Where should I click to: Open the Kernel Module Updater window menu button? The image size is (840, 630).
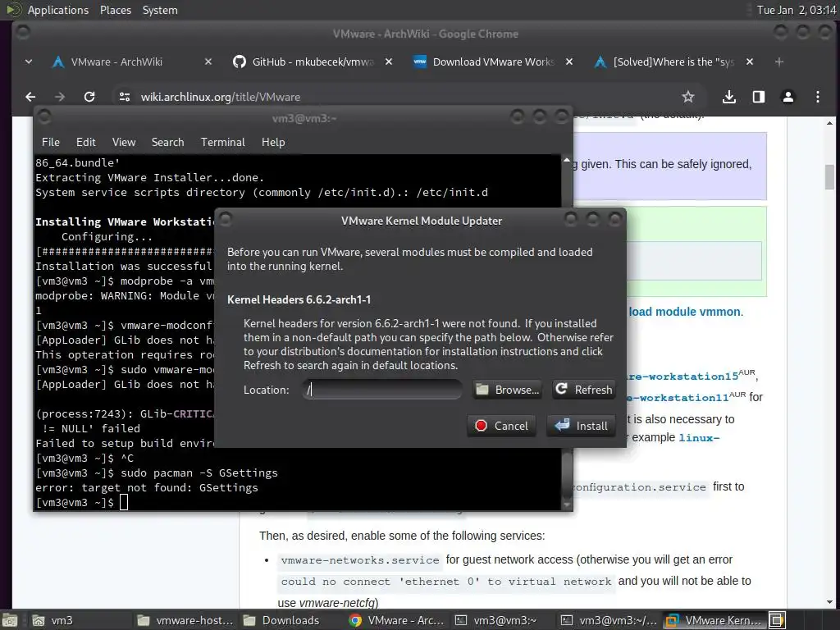(226, 219)
